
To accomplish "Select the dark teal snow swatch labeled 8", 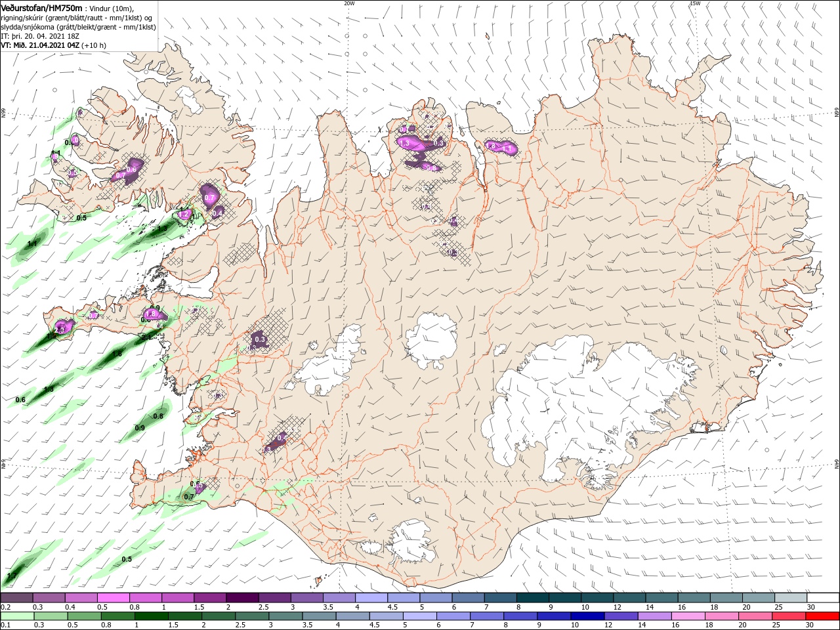I will tap(532, 597).
